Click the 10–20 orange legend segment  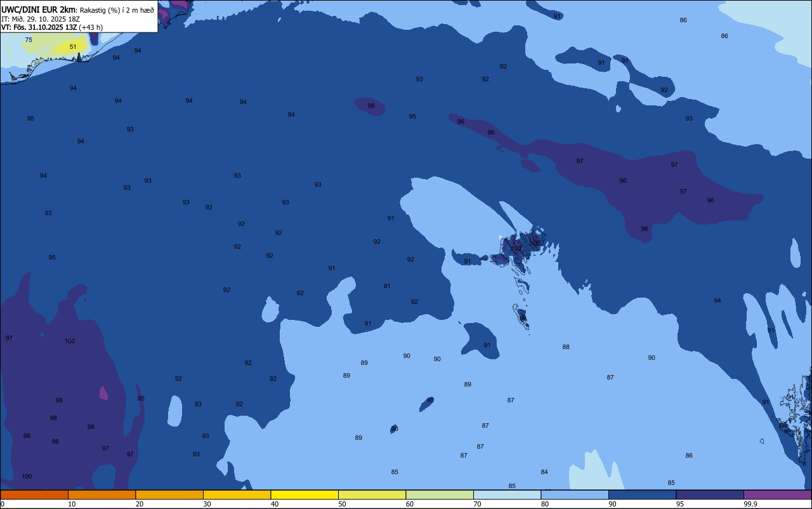point(101,494)
